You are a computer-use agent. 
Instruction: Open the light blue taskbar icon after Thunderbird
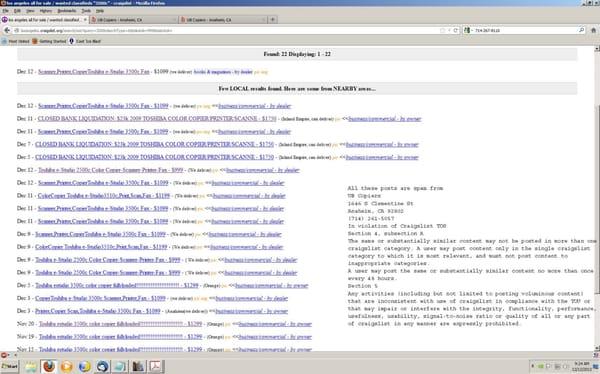click(x=120, y=366)
